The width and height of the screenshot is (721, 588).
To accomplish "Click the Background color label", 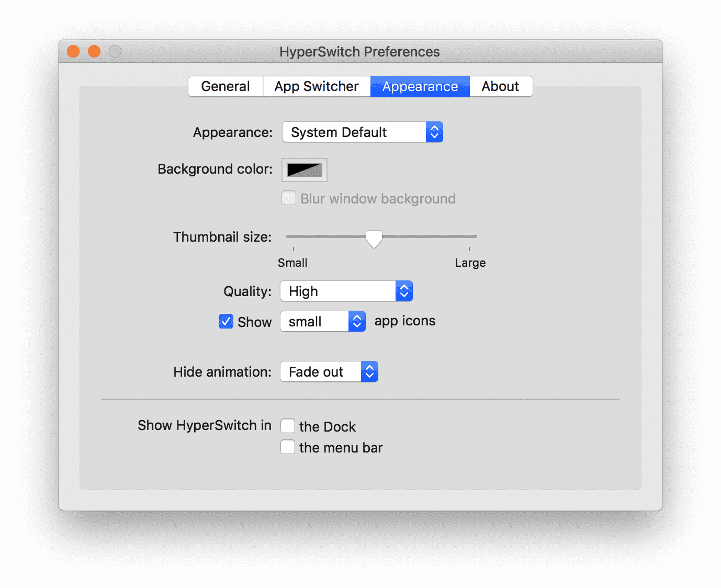I will tap(215, 169).
